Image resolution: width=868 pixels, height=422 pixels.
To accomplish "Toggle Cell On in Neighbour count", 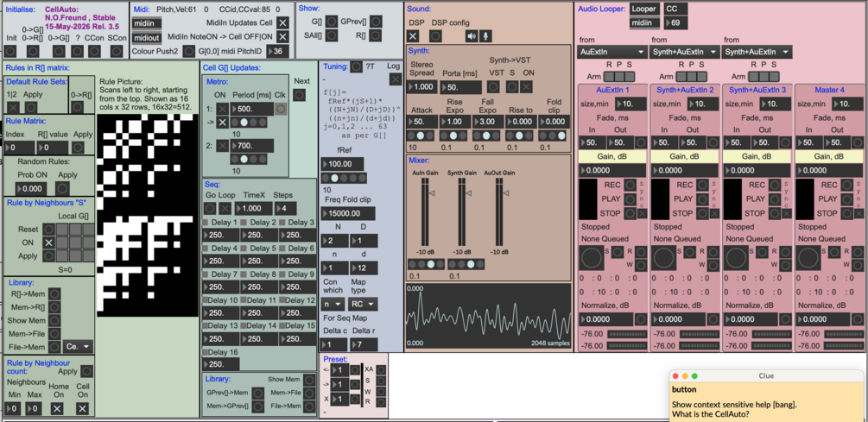I will pos(83,408).
